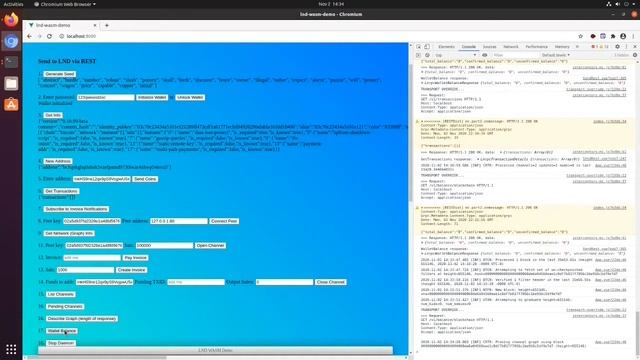Click Send Coins button
The width and height of the screenshot is (640, 360).
coord(145,179)
